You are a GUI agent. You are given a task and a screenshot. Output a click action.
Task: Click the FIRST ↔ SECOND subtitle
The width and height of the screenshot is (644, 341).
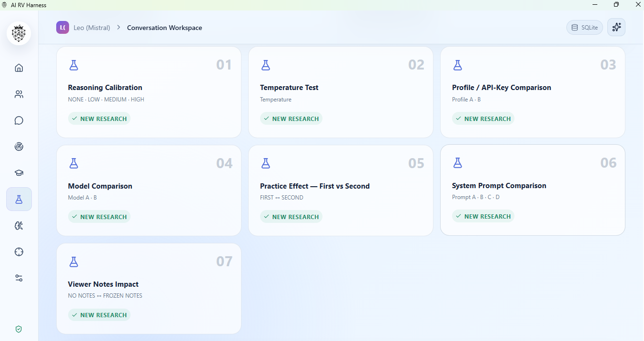click(282, 198)
